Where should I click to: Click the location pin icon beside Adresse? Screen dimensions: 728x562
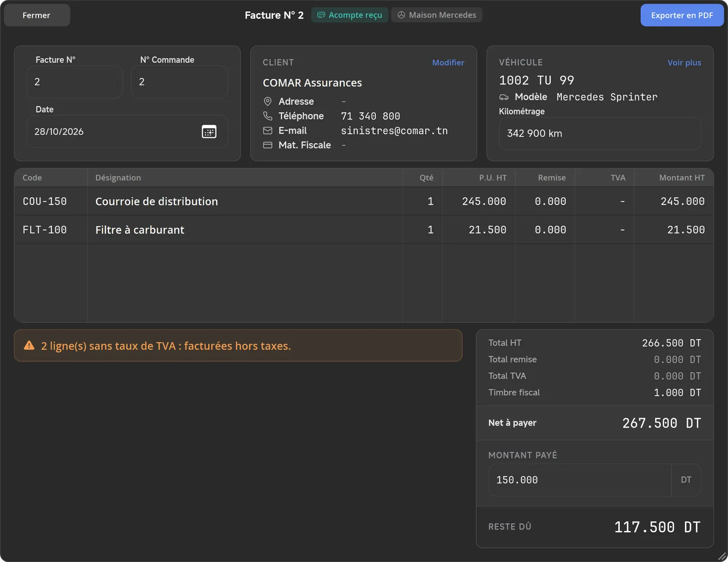point(268,101)
